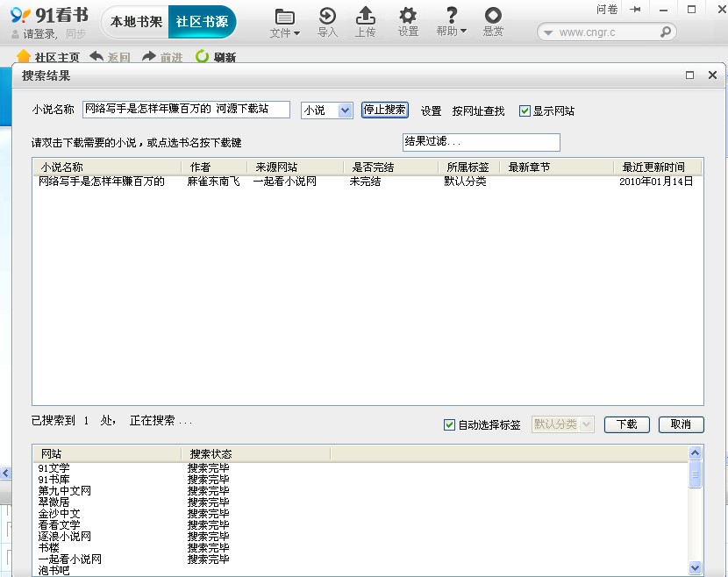Toggle the 显示网站 checkbox
Screen dimensions: 728x577
525,111
